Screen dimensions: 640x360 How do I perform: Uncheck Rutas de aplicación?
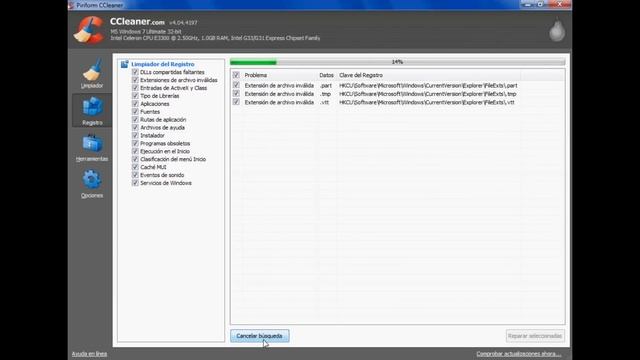pos(135,120)
